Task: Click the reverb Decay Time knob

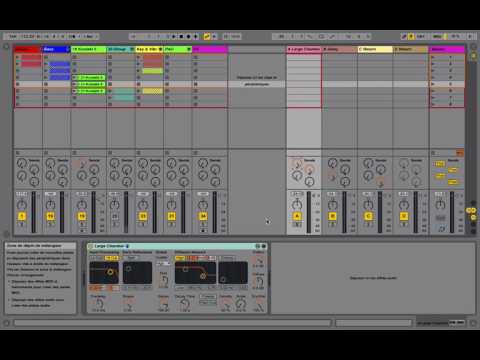Action: [184, 304]
